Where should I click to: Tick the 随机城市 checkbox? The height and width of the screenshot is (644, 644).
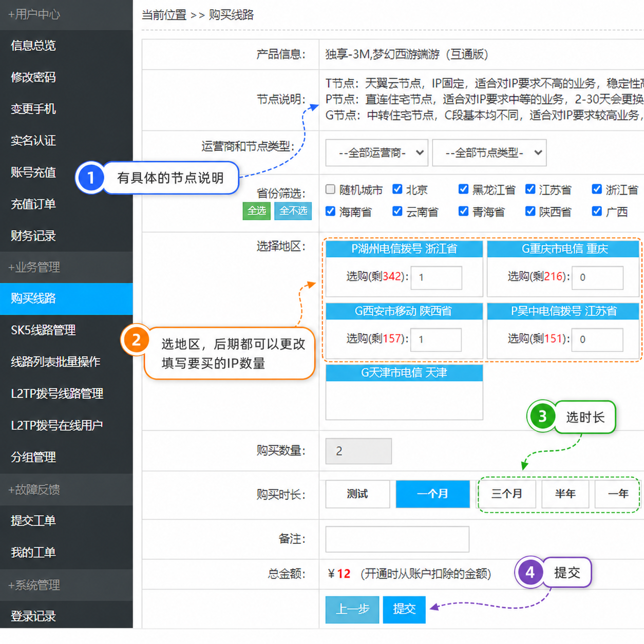(x=331, y=190)
